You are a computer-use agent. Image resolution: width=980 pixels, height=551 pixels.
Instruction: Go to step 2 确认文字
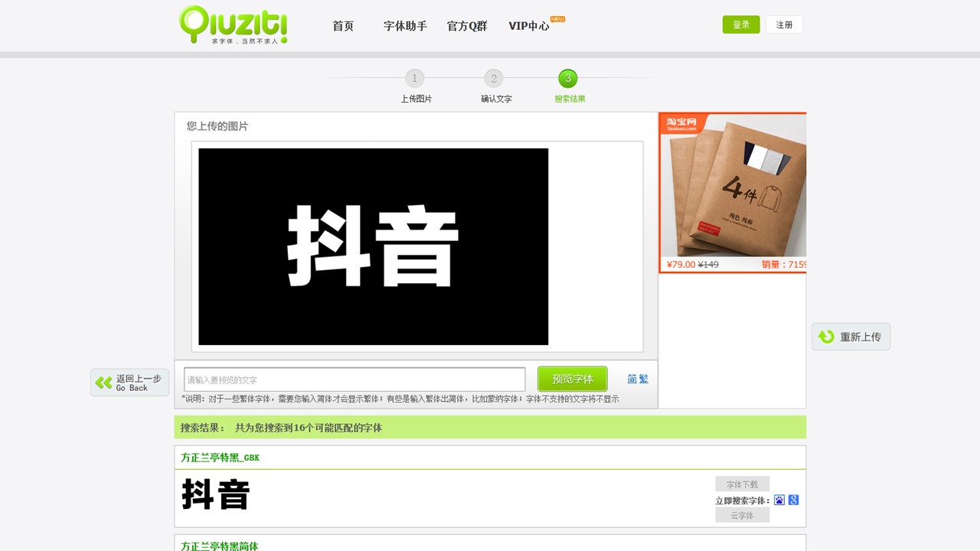tap(495, 86)
